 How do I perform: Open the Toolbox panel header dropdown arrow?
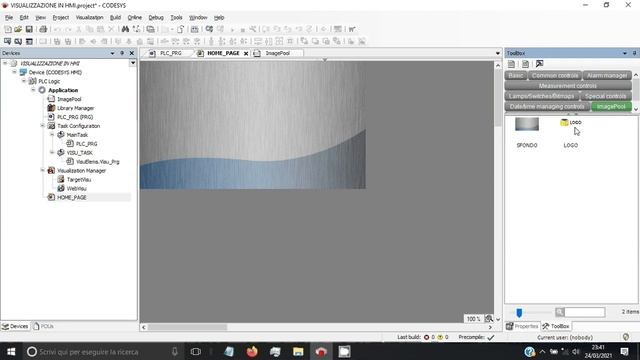pos(624,53)
